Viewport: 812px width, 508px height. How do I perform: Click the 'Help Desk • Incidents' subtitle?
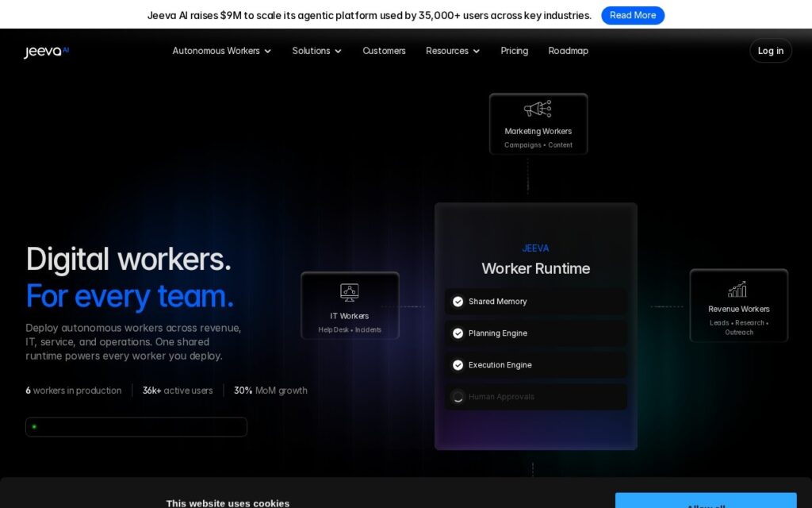point(350,329)
